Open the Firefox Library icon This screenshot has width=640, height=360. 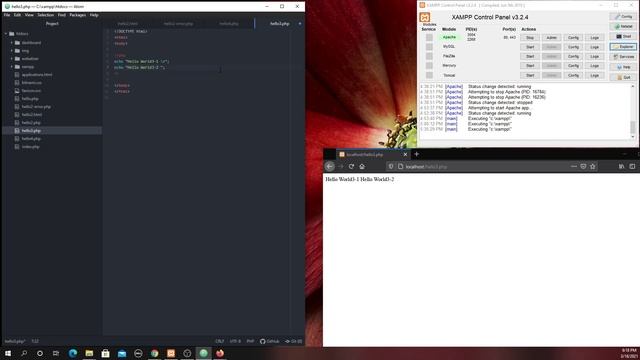(x=622, y=167)
